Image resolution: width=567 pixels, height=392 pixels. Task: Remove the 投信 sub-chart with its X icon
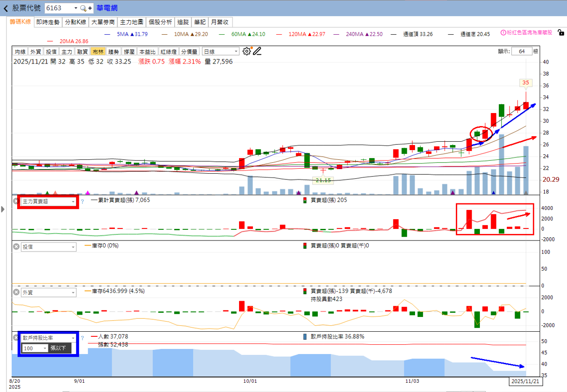16,247
